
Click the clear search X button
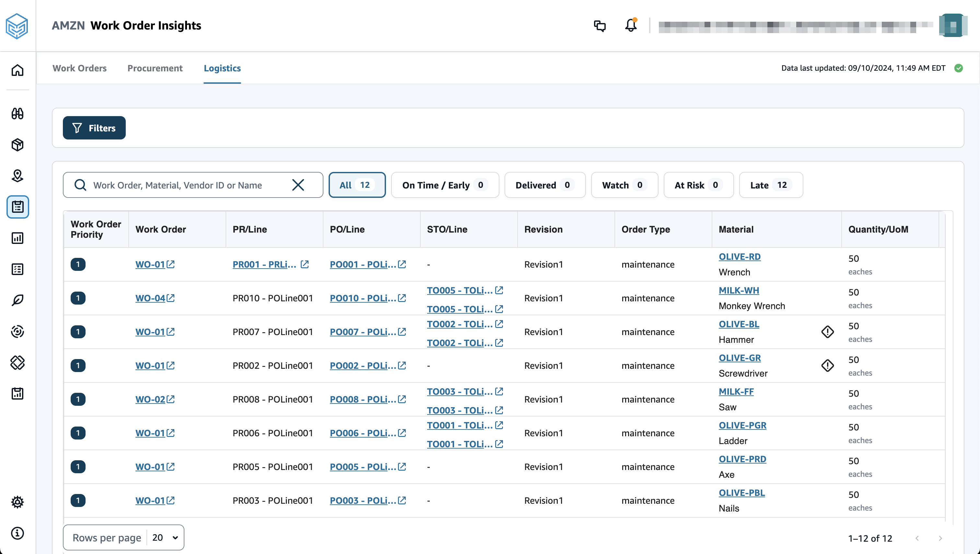298,185
